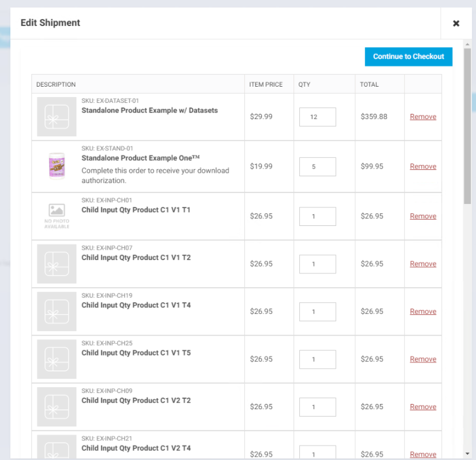Open Child Input Qty Product C1 V1 T4 title
The image size is (476, 460).
(136, 305)
